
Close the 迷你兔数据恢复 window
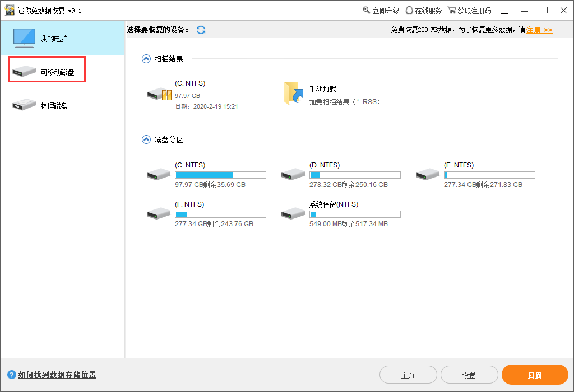click(564, 11)
